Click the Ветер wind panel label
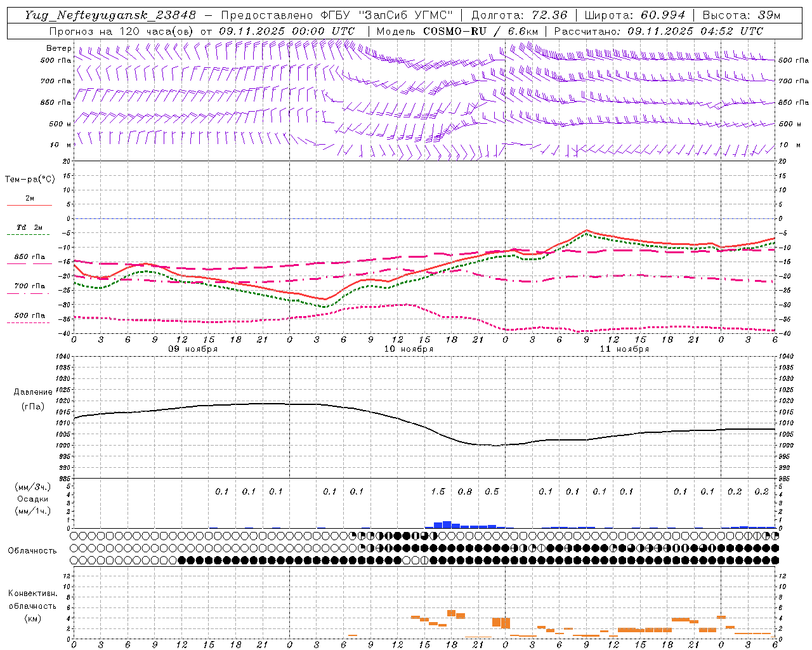This screenshot has width=812, height=650. pos(59,48)
